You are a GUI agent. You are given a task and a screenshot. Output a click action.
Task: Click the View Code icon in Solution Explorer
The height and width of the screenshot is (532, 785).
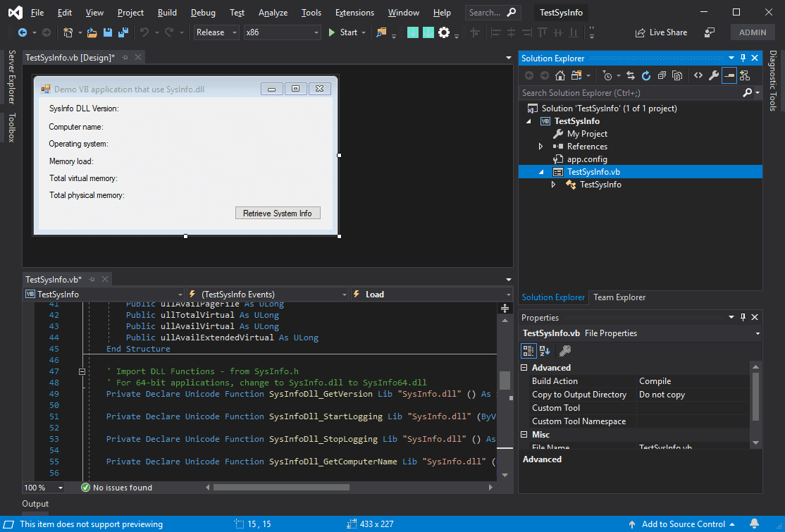(698, 75)
